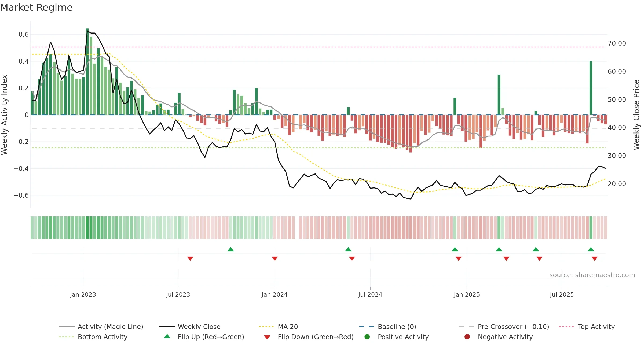Click the Jan 2025 x-axis label

[467, 294]
